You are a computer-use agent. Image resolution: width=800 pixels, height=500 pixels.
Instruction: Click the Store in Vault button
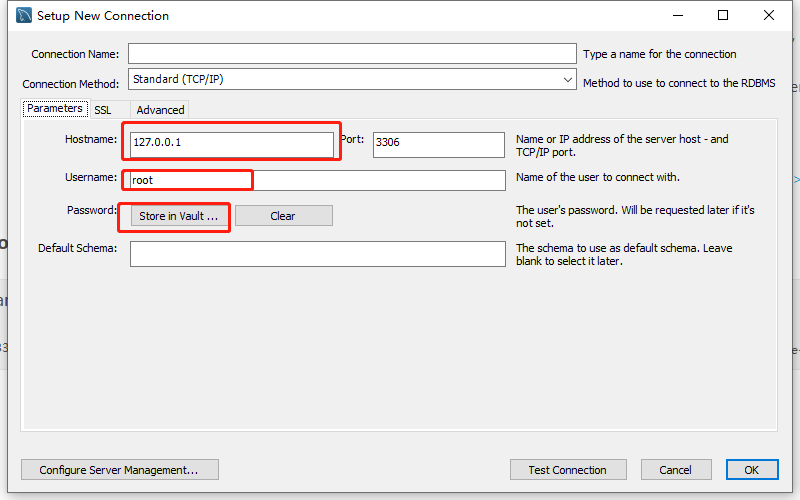click(179, 216)
